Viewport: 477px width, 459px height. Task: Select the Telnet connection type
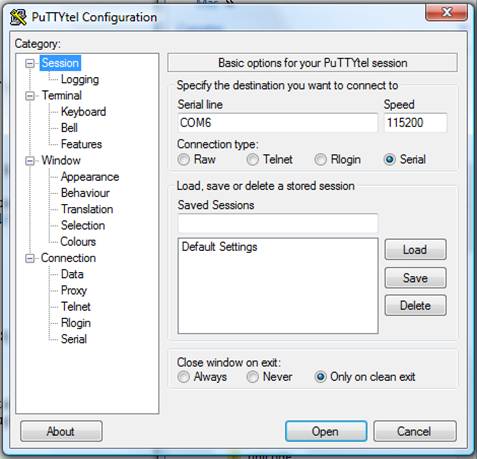coord(252,159)
